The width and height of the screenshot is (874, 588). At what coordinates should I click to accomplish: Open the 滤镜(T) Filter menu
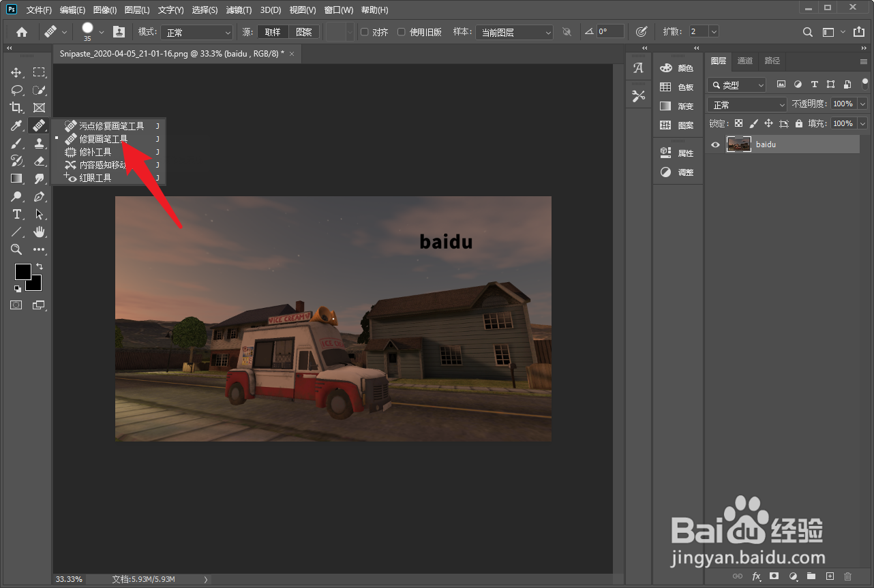click(239, 10)
